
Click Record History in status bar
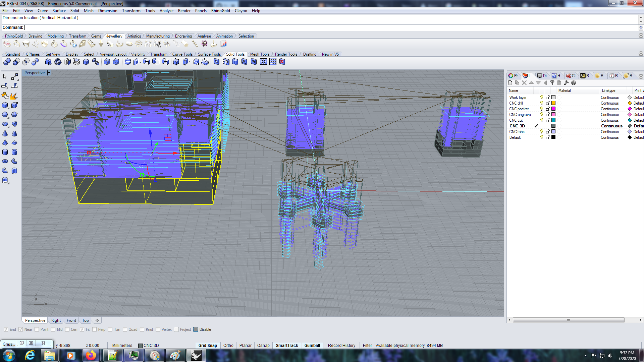(341, 346)
